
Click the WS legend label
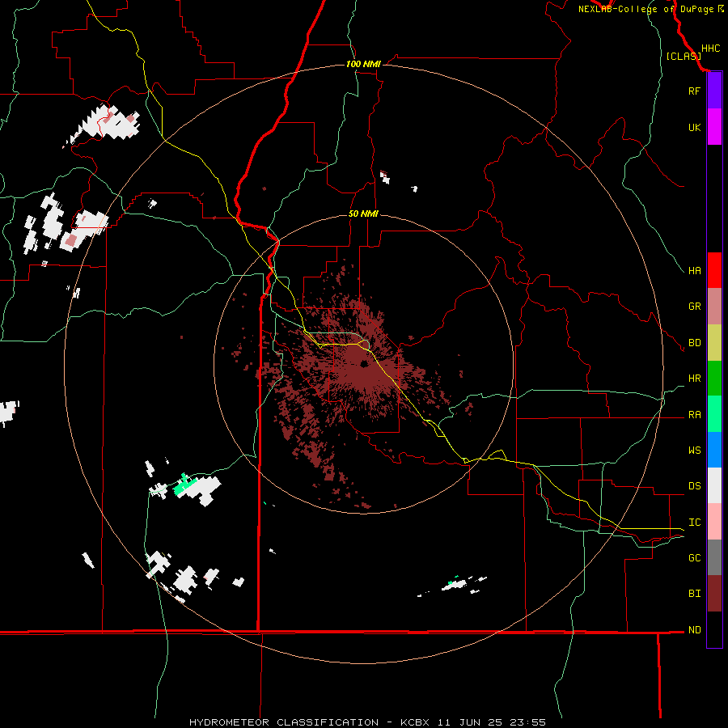(x=694, y=451)
